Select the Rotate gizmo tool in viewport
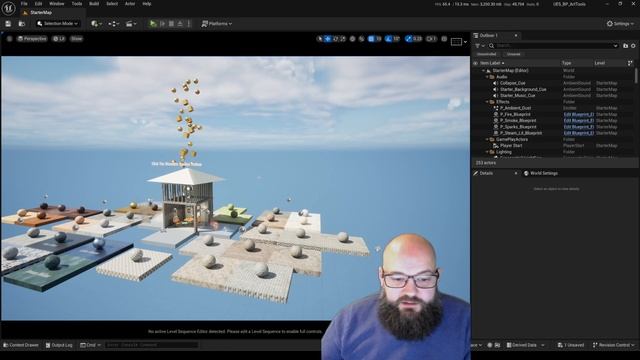The width and height of the screenshot is (640, 360). click(x=335, y=39)
